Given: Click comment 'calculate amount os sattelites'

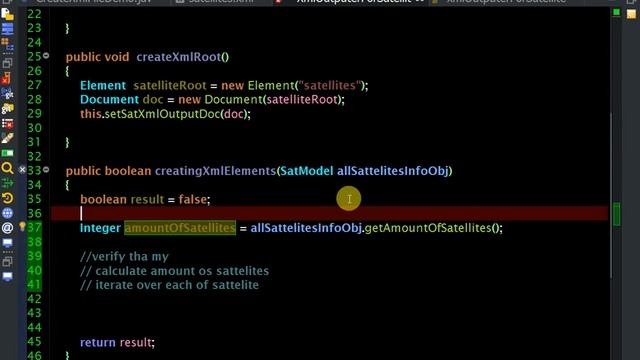Looking at the screenshot, I should point(175,271).
